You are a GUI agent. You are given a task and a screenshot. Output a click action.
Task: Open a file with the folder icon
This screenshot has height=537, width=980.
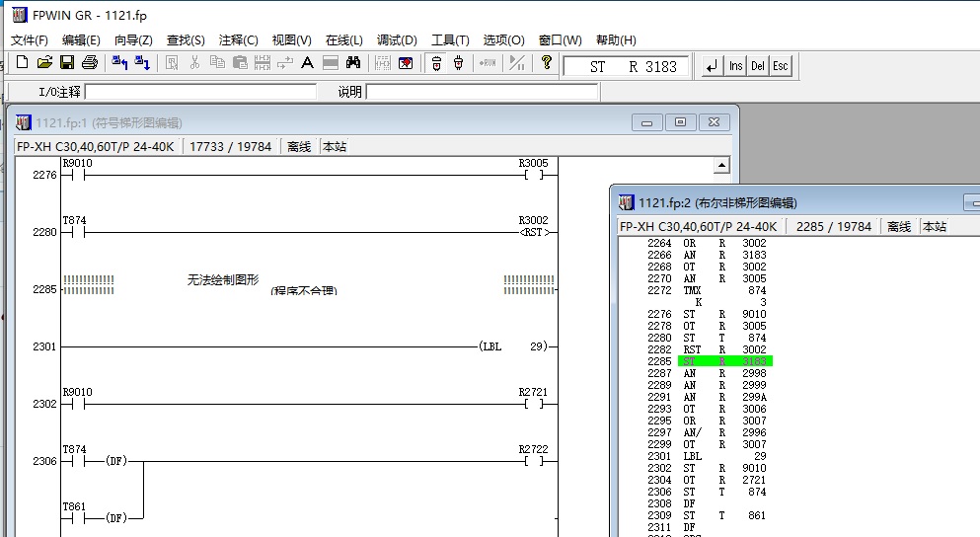[43, 63]
